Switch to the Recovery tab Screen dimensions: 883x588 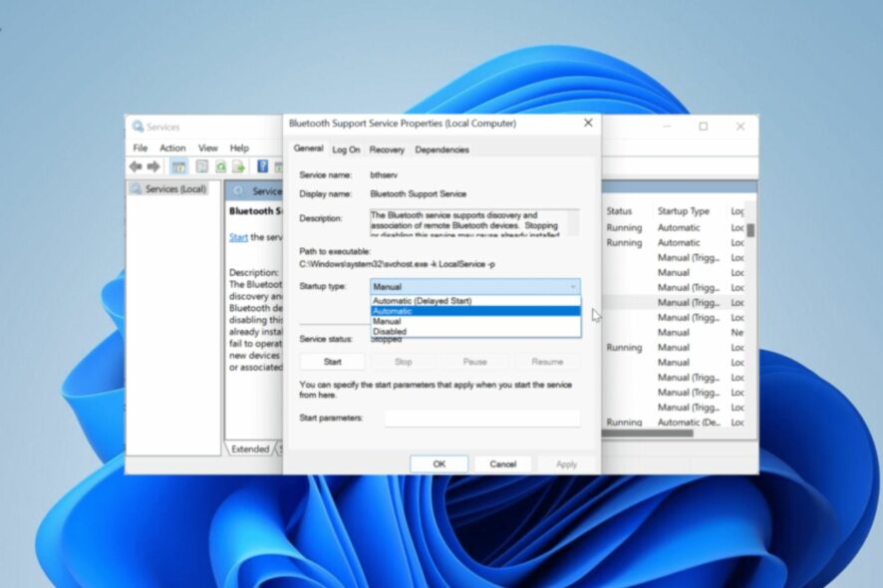[387, 149]
